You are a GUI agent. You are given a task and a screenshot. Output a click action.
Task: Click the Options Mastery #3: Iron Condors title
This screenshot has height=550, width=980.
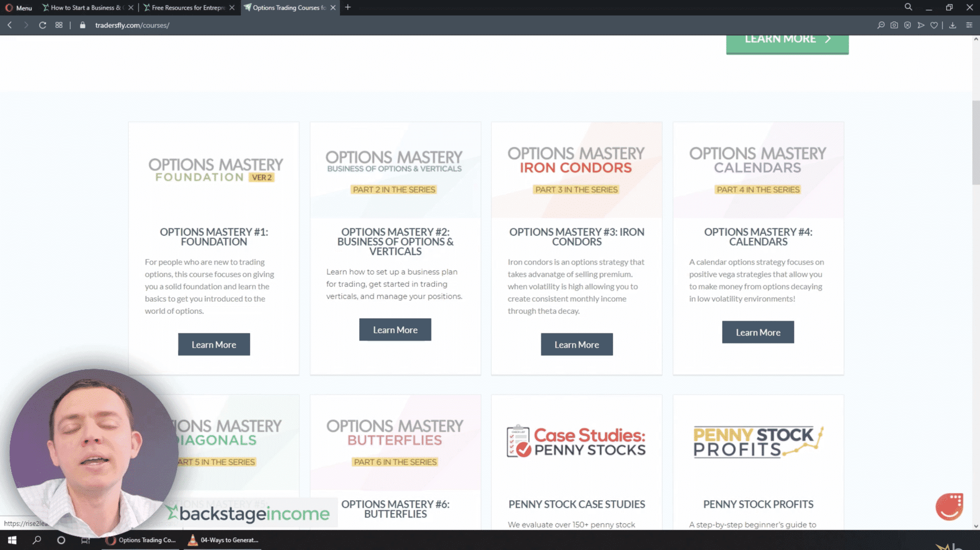click(x=576, y=237)
